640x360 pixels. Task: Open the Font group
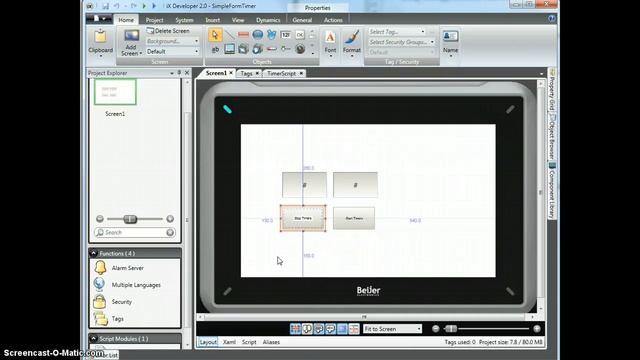(x=330, y=43)
